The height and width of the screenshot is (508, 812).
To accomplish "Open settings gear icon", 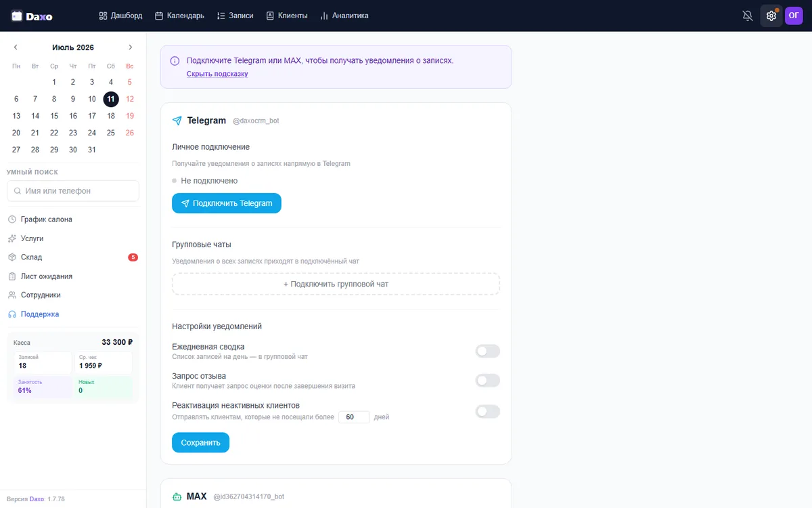I will click(x=771, y=16).
